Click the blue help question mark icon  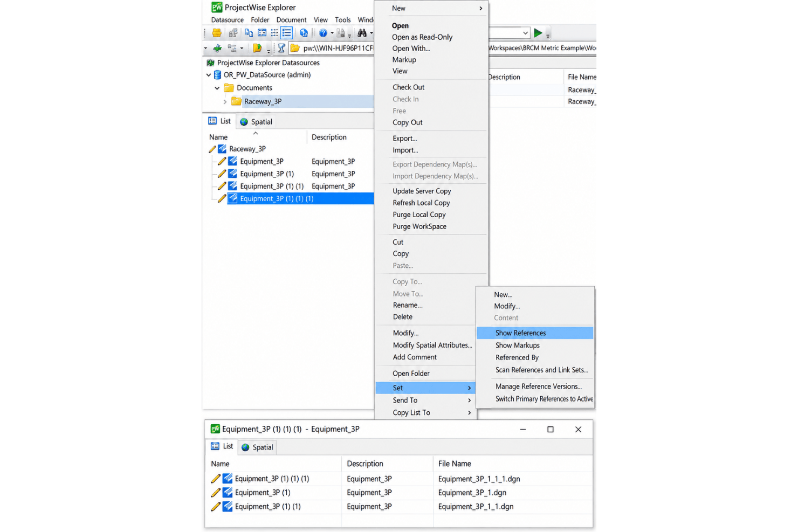point(323,33)
